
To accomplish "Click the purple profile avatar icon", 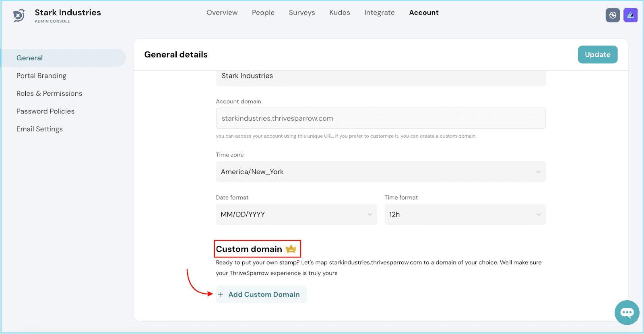I will click(630, 15).
